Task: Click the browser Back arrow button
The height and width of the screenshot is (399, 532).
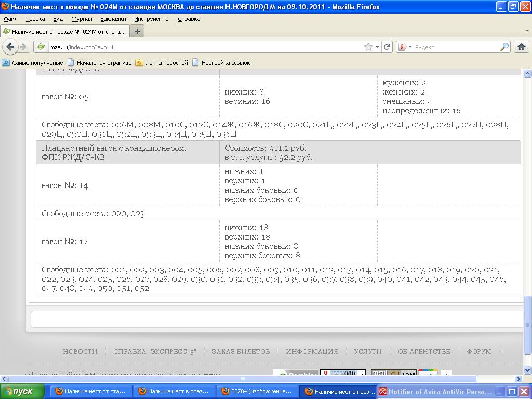Action: (10, 47)
